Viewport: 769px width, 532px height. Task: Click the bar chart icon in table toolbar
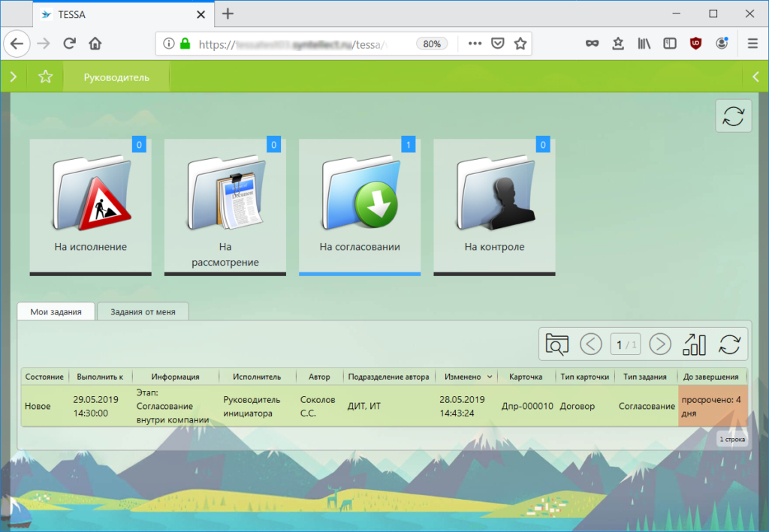(694, 344)
